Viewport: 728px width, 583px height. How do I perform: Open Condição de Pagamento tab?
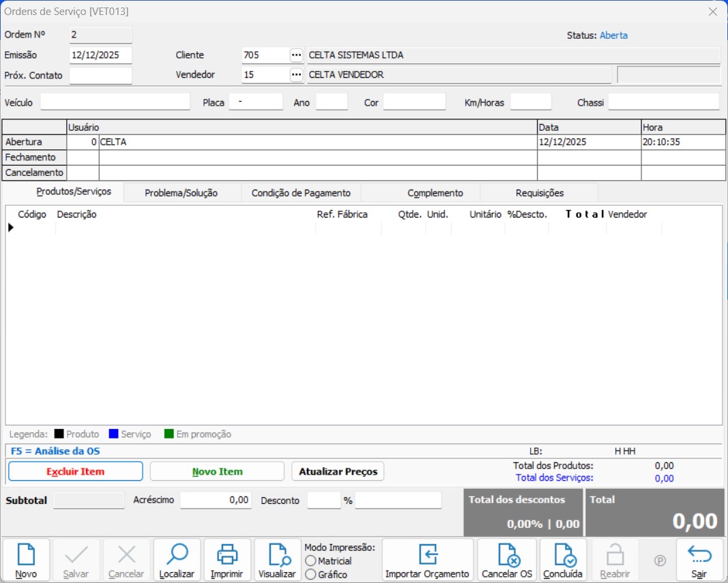(301, 193)
